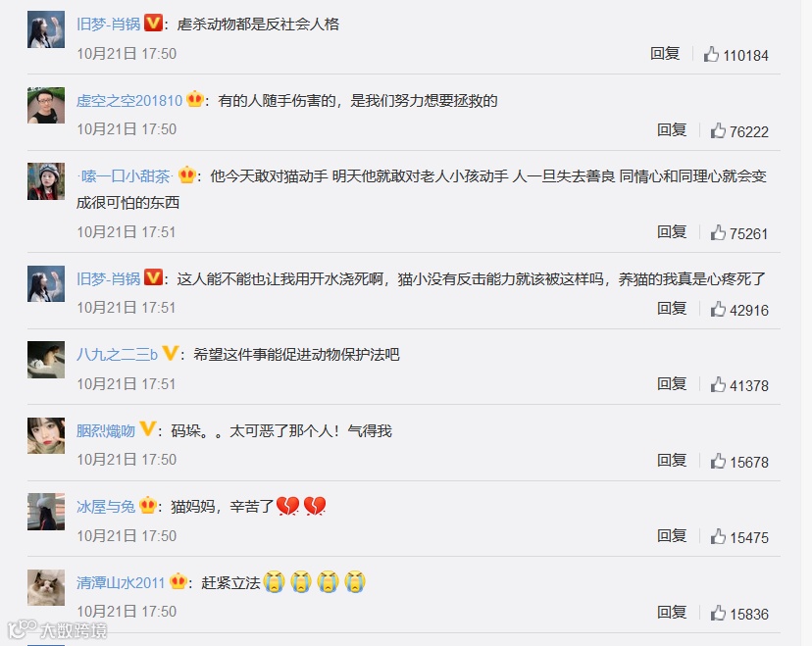
Task: Click 回复 on the 虐杀动物 comment
Action: 665,53
